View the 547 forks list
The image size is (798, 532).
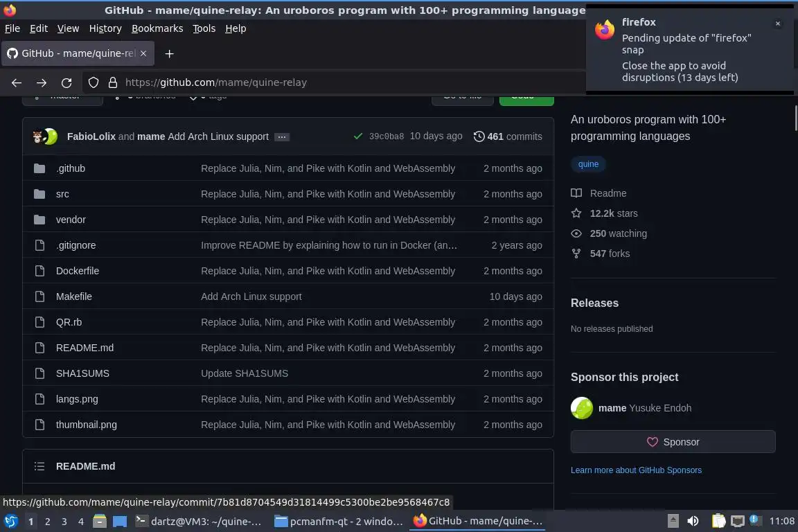pyautogui.click(x=600, y=254)
